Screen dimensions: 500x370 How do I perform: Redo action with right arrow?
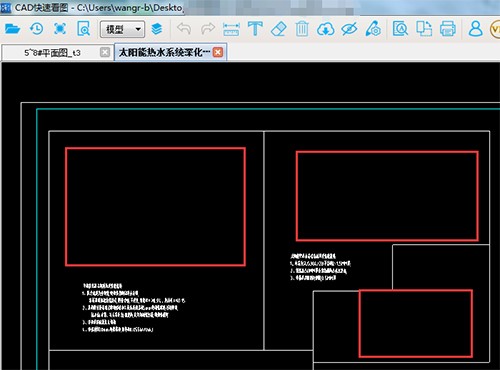208,29
